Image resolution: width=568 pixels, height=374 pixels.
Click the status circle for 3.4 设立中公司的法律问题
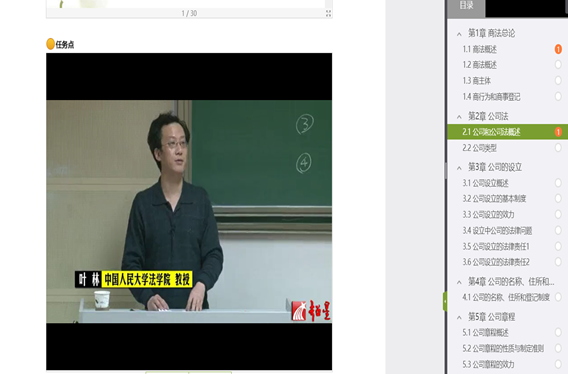point(558,230)
